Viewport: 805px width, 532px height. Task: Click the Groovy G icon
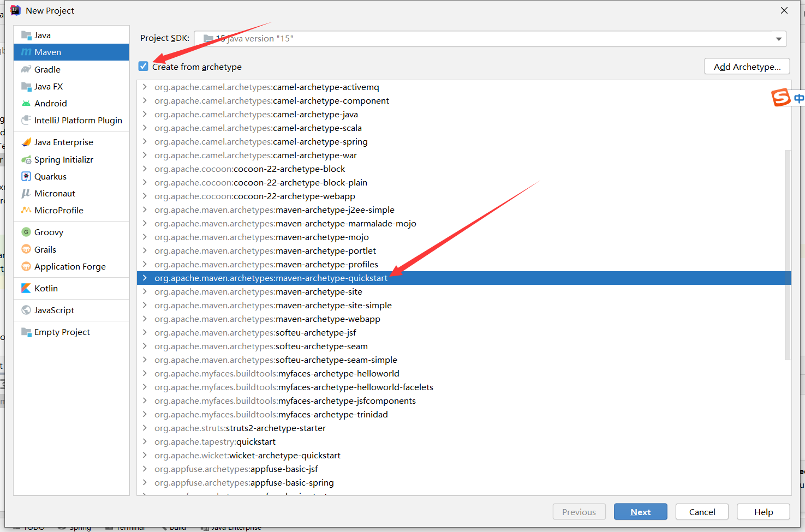click(x=26, y=232)
